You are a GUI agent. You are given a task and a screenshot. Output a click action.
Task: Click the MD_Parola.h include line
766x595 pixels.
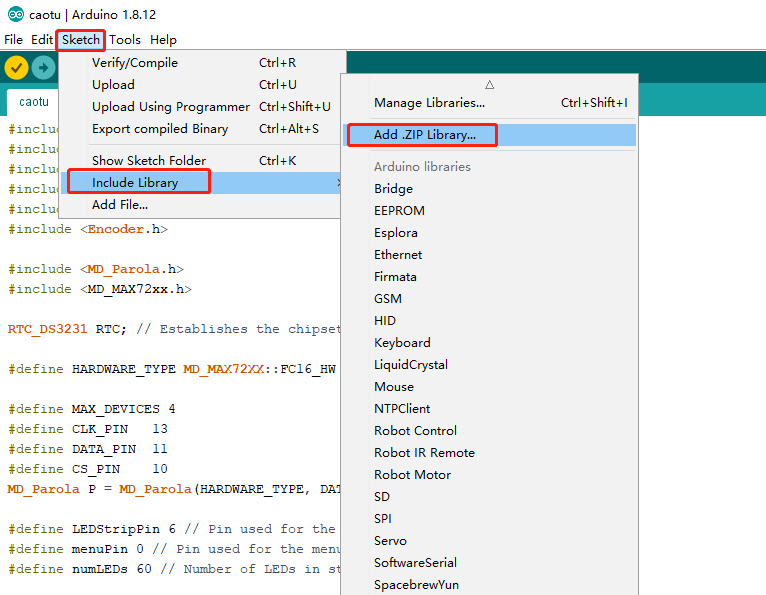point(96,269)
